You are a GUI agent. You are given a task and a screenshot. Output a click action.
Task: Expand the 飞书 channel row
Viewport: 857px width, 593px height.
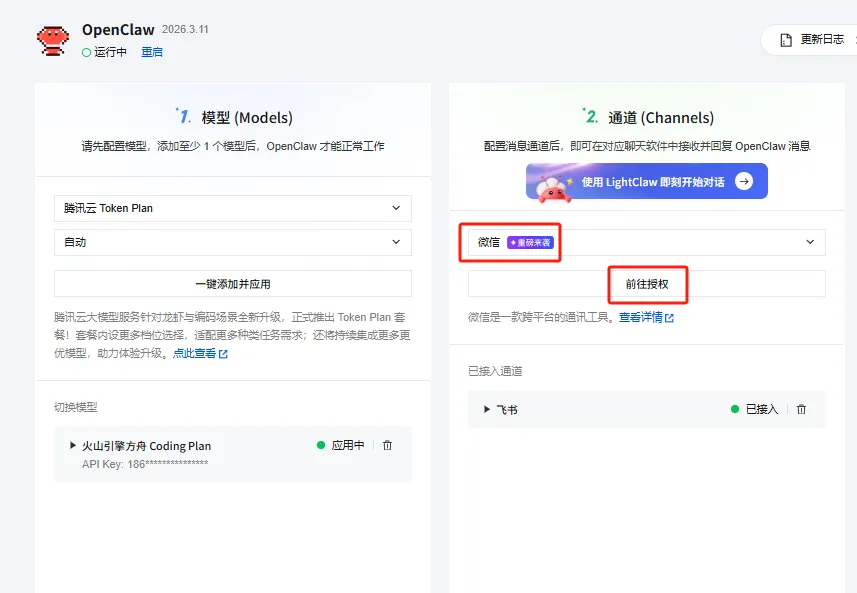(x=486, y=409)
